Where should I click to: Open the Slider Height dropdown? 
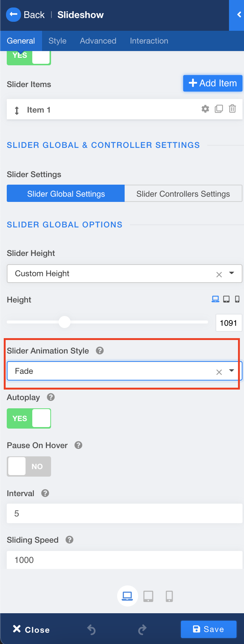pos(232,273)
